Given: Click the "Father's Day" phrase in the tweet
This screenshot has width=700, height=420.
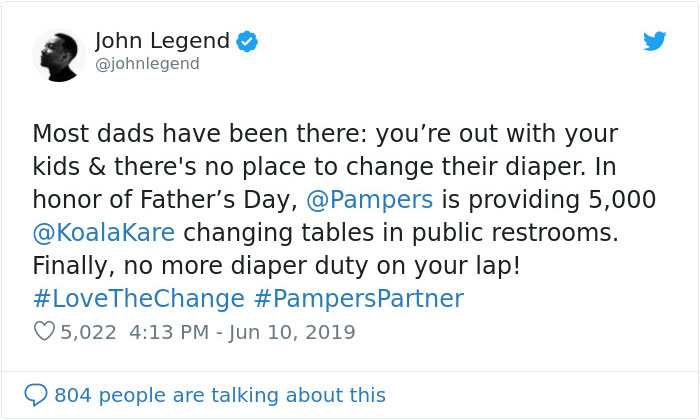Looking at the screenshot, I should 216,199.
